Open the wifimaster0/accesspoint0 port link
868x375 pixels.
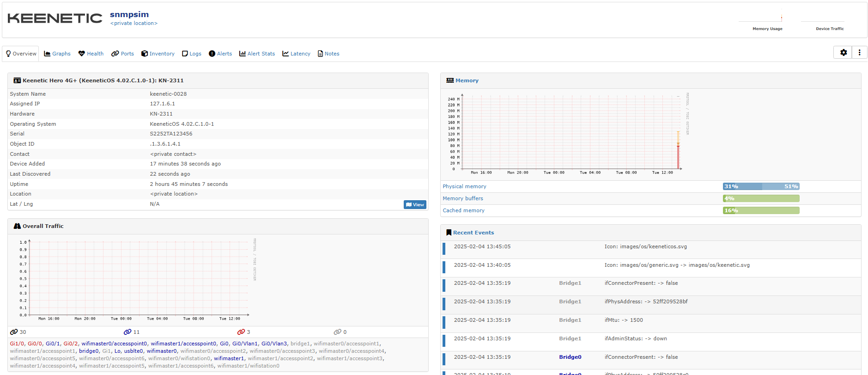(114, 344)
